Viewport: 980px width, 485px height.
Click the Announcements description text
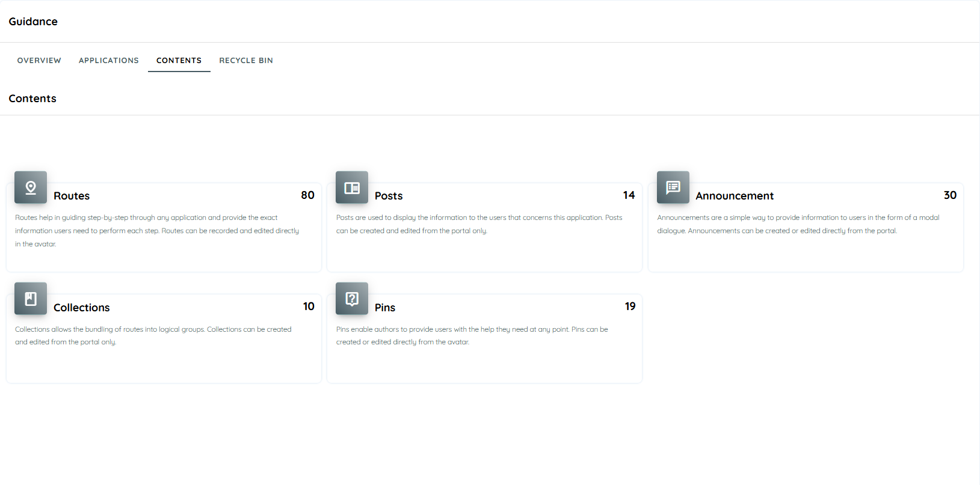click(798, 224)
